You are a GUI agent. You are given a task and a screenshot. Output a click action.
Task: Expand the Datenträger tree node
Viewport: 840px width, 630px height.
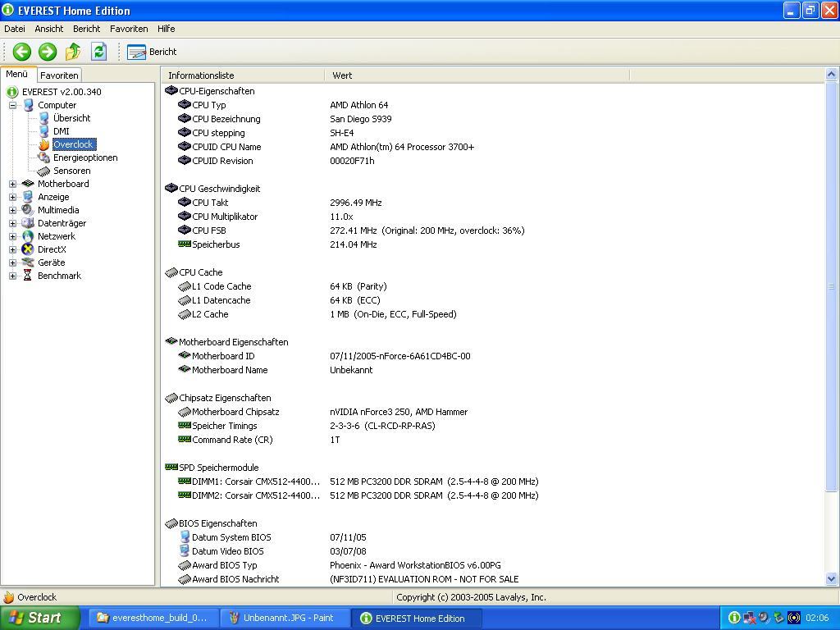coord(13,223)
